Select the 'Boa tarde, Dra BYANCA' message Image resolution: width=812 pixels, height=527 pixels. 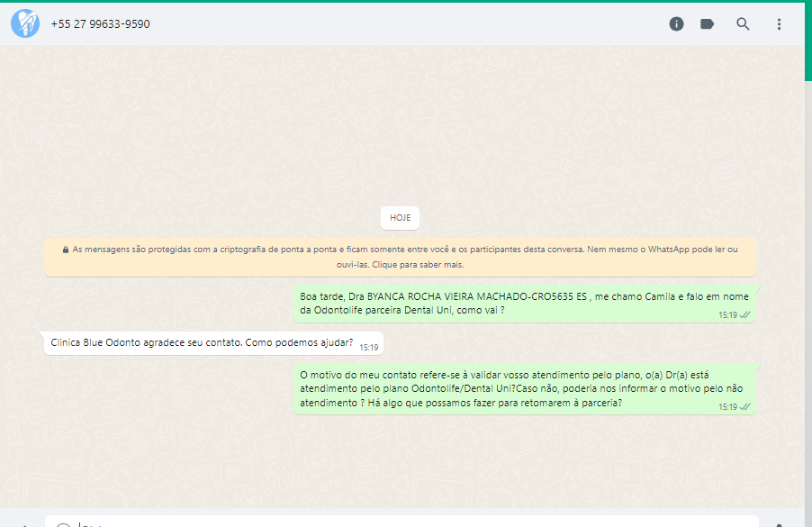tap(525, 304)
